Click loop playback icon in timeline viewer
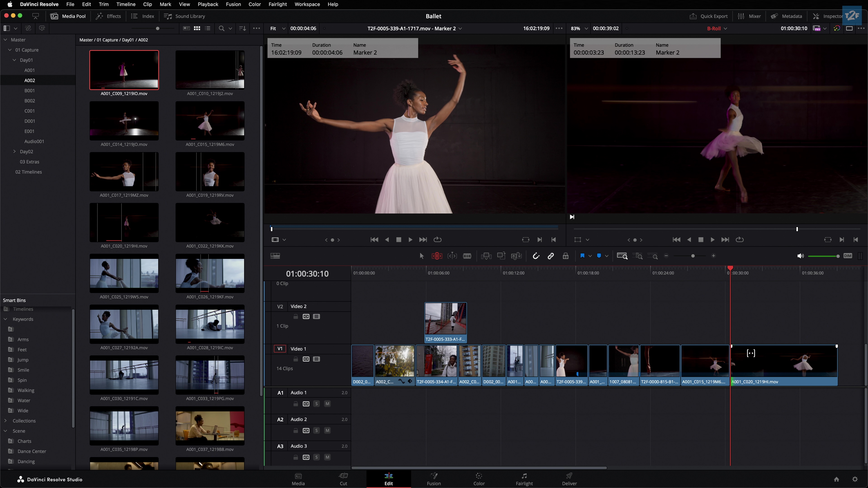Image resolution: width=868 pixels, height=488 pixels. tap(739, 240)
